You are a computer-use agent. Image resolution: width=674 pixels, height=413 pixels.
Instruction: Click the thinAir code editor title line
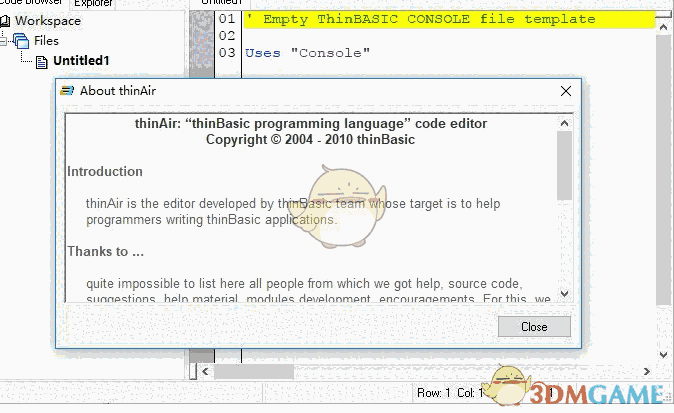[x=311, y=124]
